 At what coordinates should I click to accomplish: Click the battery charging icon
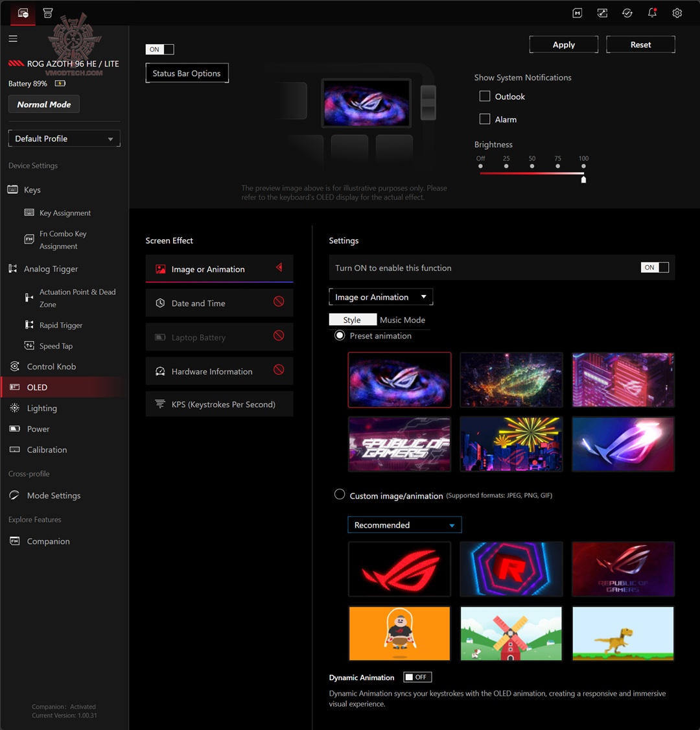coord(60,84)
